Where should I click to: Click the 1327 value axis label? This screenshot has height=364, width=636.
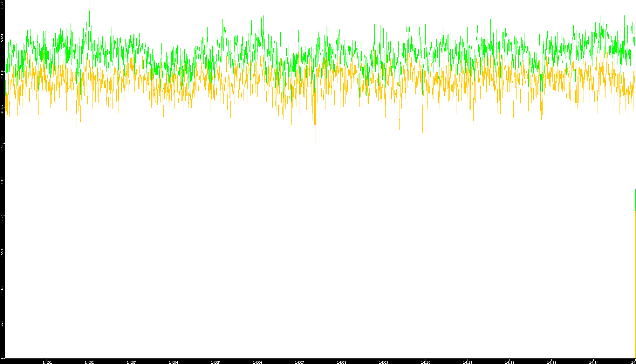click(x=2, y=289)
